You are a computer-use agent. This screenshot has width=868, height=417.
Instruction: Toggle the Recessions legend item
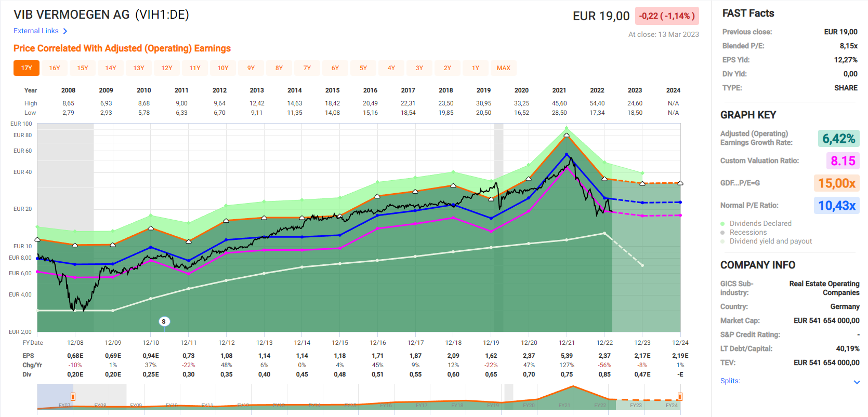[748, 233]
